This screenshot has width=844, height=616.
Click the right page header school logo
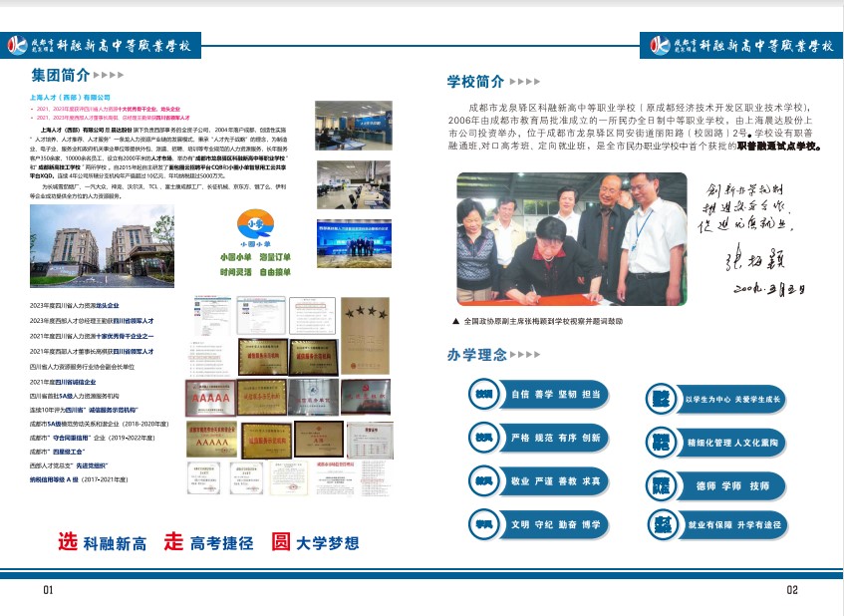(659, 46)
